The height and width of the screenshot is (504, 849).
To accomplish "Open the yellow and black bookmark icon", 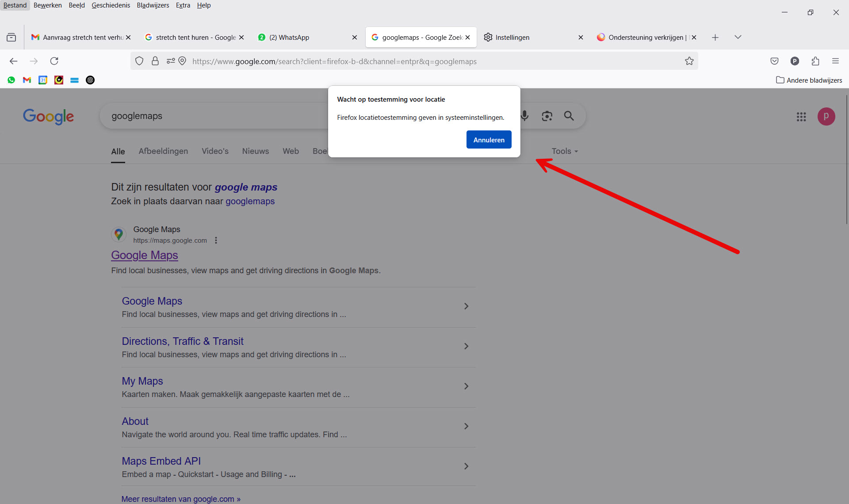I will tap(59, 80).
